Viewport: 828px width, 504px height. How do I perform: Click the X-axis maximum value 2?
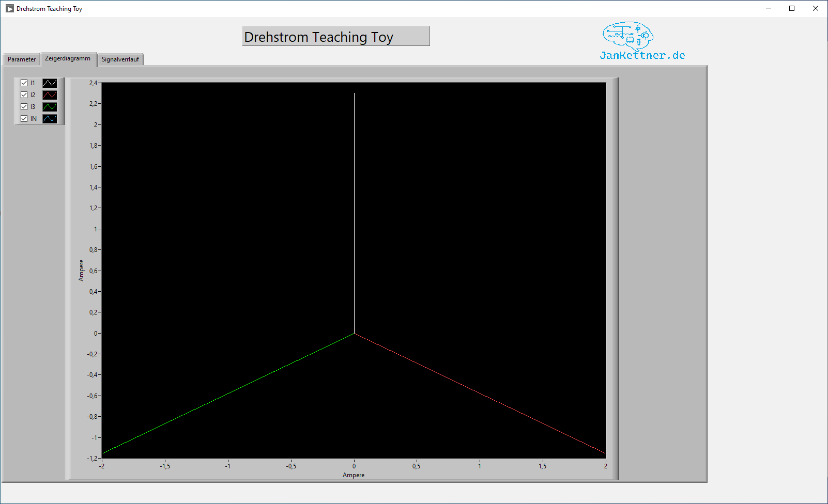point(606,466)
